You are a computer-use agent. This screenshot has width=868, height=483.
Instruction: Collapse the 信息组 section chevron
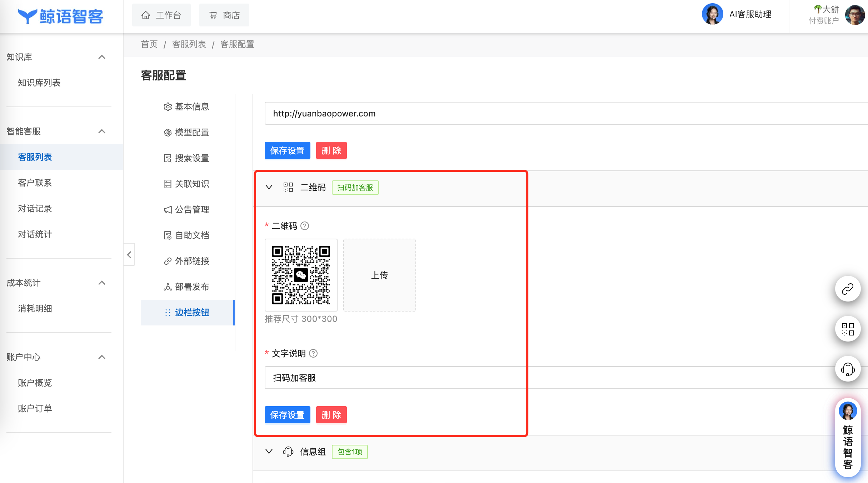pos(269,452)
